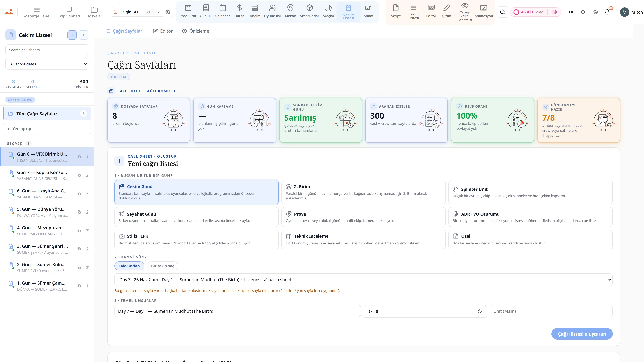Open the Aksesuarlar props tool
The image size is (644, 362).
(309, 11)
